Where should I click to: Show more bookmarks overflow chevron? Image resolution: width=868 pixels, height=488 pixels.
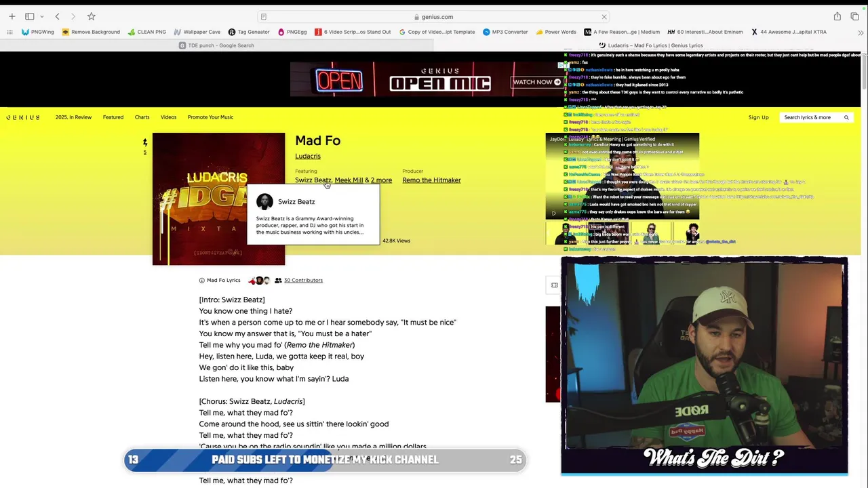coord(859,32)
